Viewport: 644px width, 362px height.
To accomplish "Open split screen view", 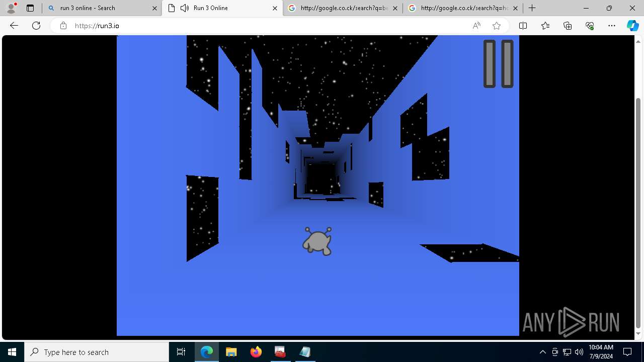I will tap(523, 26).
